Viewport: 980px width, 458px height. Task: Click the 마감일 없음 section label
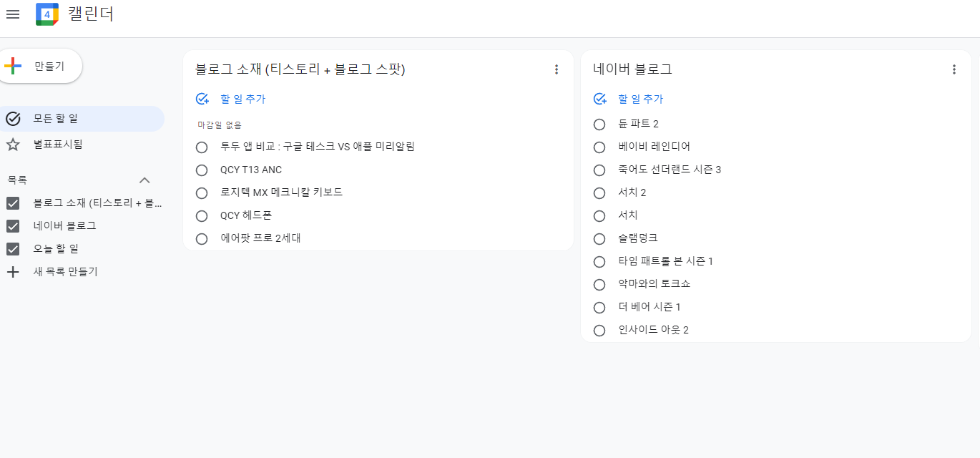click(x=220, y=125)
